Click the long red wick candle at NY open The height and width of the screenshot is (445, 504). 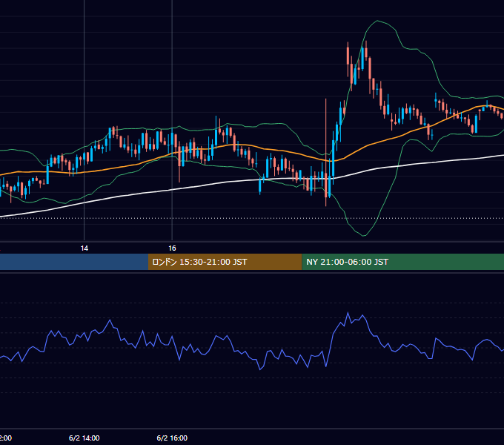pos(326,153)
